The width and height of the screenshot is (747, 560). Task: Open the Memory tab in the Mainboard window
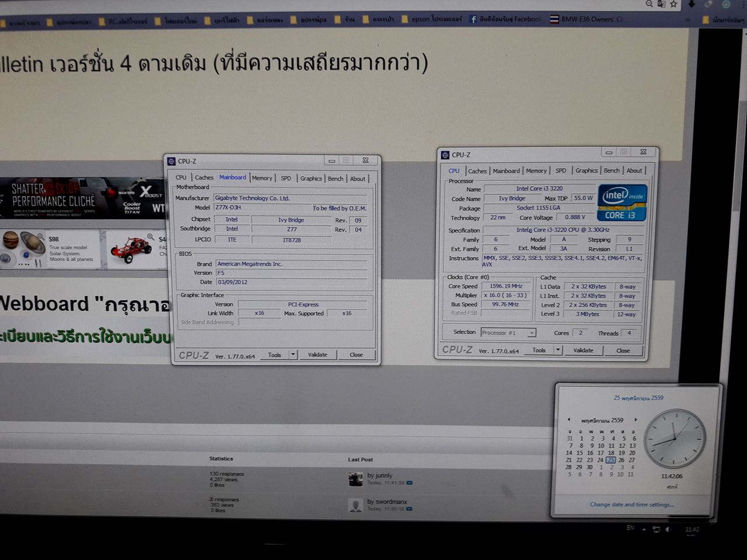tap(262, 178)
